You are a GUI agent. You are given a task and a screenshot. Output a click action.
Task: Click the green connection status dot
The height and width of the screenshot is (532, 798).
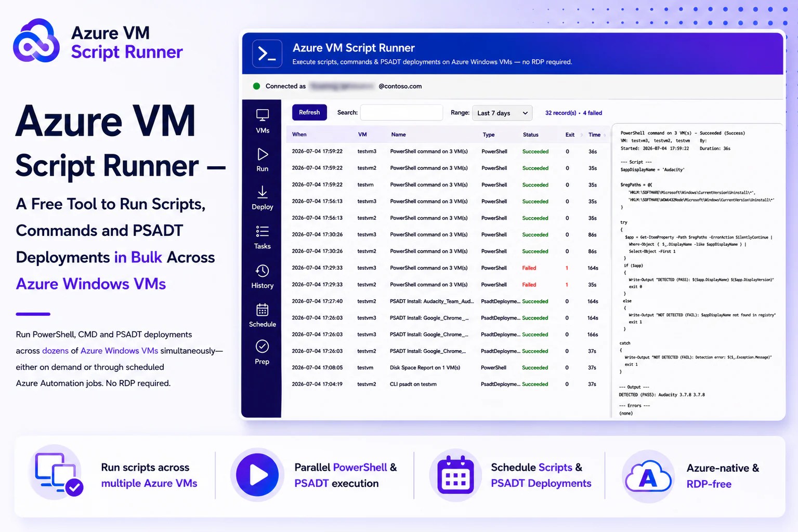[x=256, y=86]
